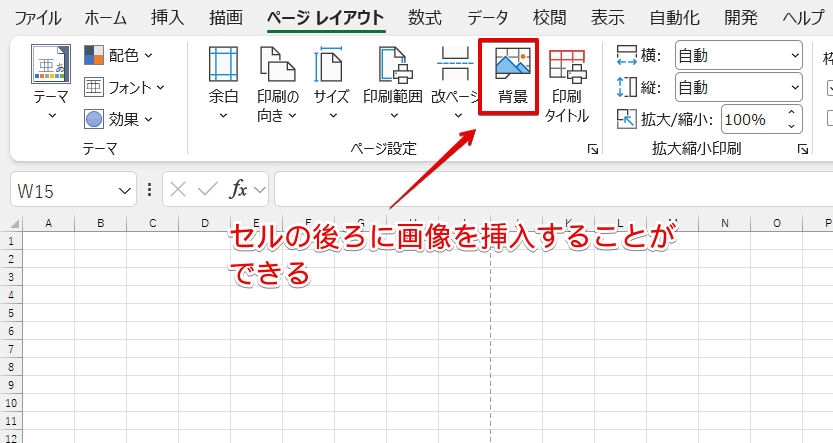Expand the Name Box dropdown arrow
The height and width of the screenshot is (443, 833).
(125, 189)
